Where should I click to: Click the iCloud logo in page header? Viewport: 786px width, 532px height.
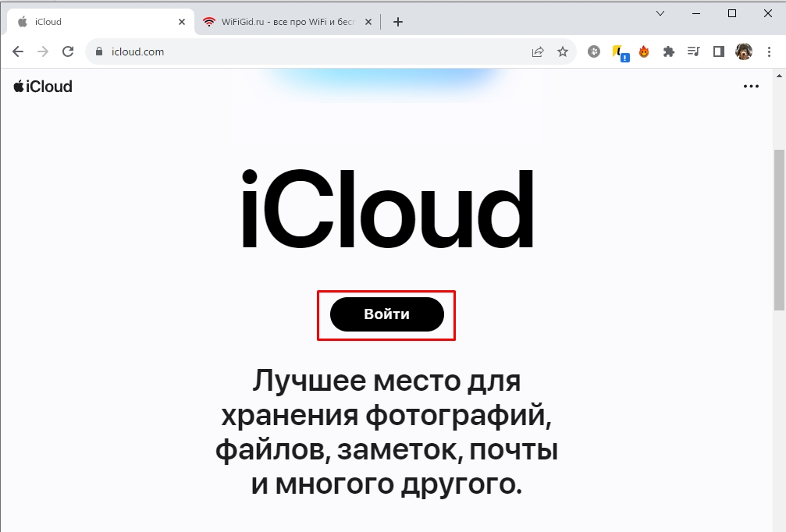coord(43,86)
